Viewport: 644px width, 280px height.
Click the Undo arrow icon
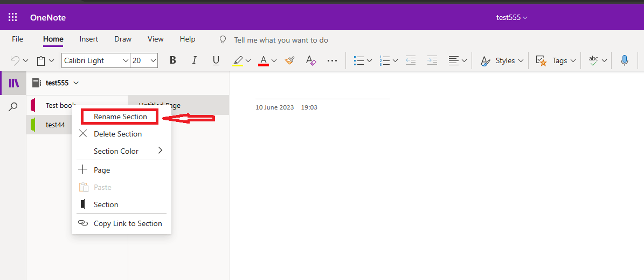15,60
